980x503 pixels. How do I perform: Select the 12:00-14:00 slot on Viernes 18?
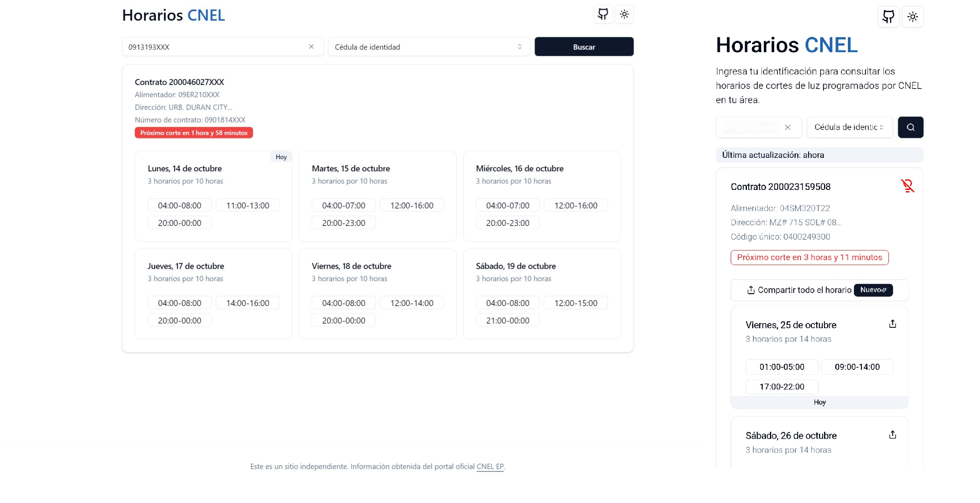tap(412, 303)
